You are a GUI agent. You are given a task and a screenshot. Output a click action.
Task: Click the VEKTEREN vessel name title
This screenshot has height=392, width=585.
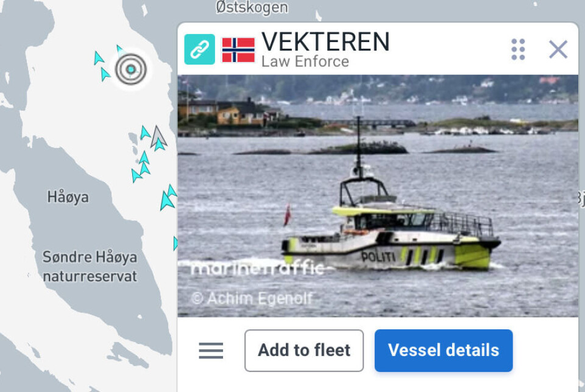pyautogui.click(x=325, y=41)
